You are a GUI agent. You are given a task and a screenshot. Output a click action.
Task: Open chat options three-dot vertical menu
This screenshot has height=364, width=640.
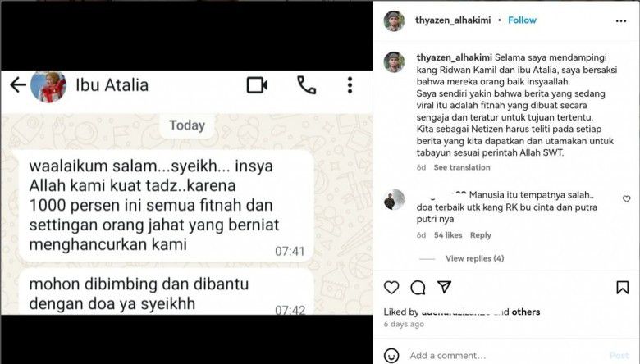point(350,85)
